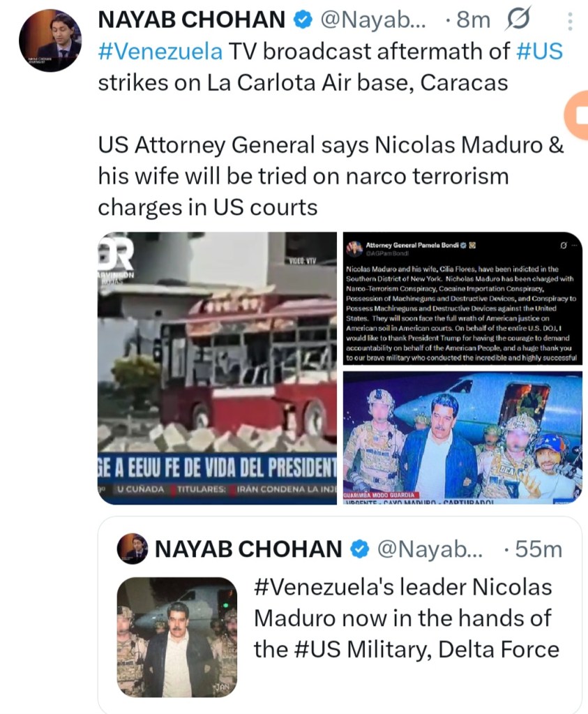Open the photo of Maduro beside the aircraft

462,438
